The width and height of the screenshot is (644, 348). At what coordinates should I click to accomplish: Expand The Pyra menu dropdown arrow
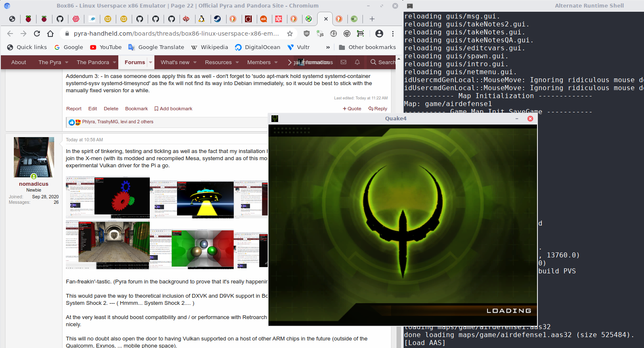click(x=67, y=62)
